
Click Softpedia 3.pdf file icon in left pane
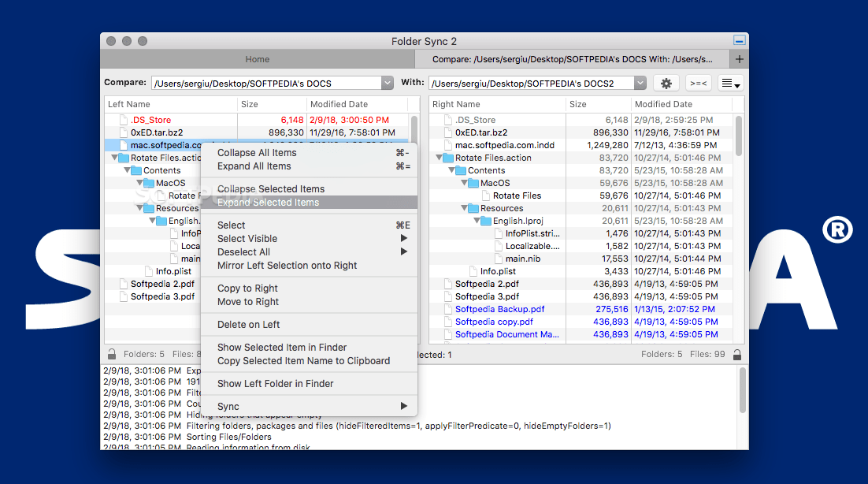[124, 297]
